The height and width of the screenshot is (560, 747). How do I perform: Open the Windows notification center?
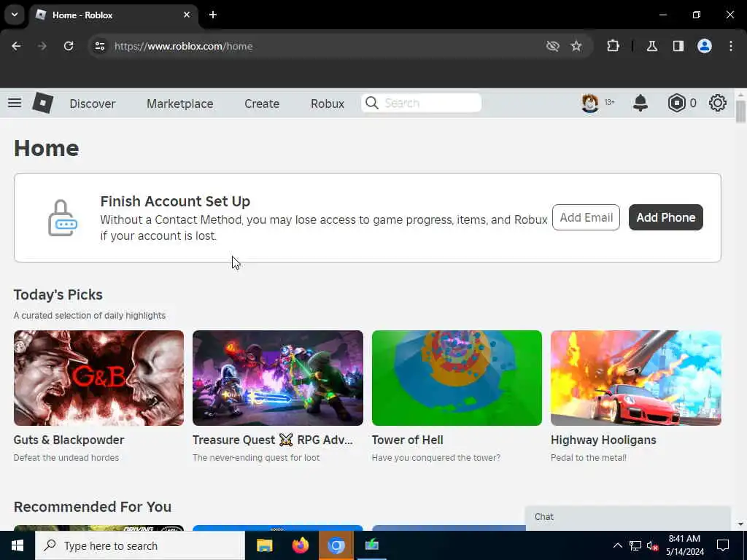[723, 545]
